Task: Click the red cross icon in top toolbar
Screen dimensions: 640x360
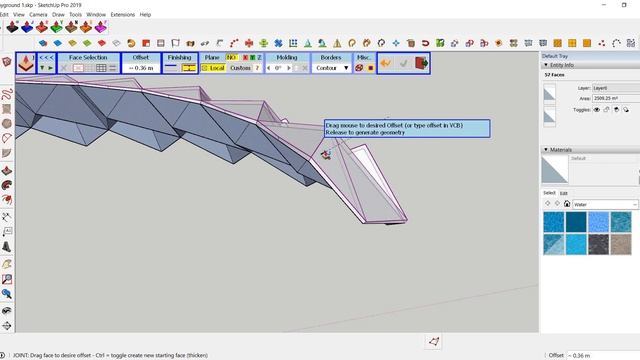Action: pyautogui.click(x=249, y=43)
